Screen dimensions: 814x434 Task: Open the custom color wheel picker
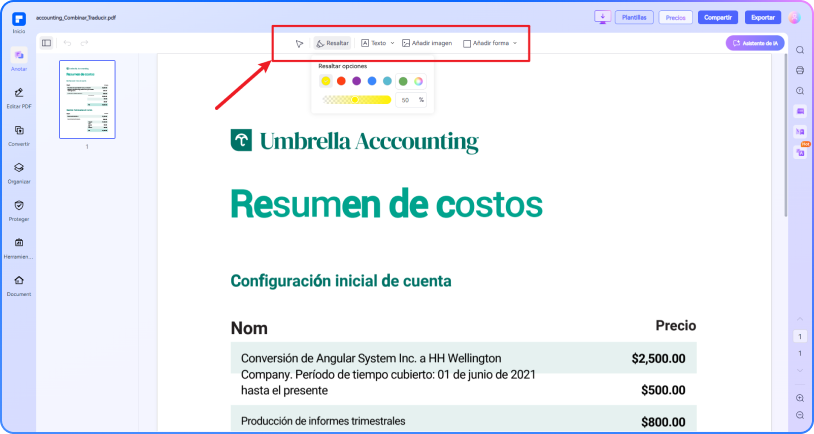pyautogui.click(x=418, y=81)
